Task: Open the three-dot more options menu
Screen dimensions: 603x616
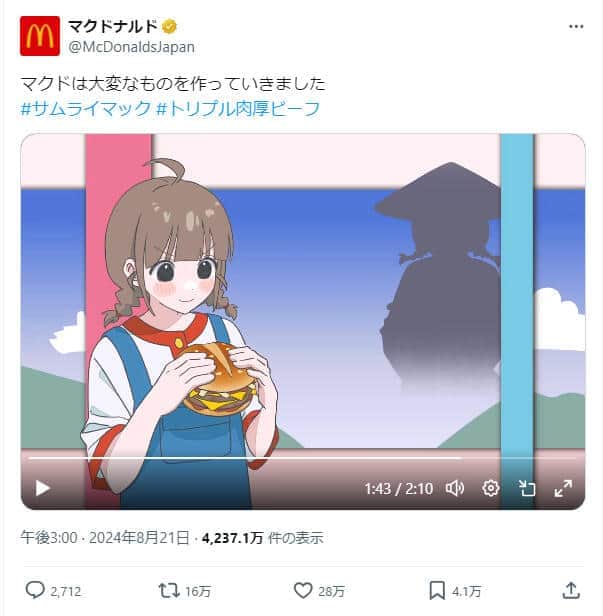Action: (576, 26)
